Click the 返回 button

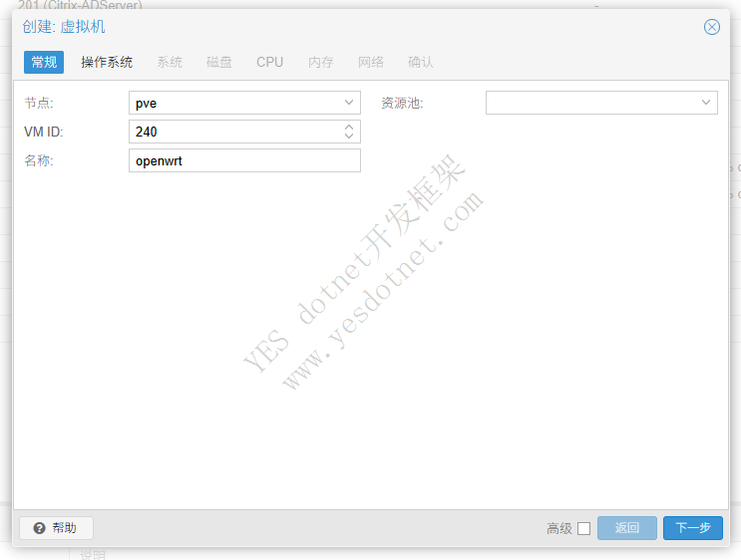(x=627, y=528)
